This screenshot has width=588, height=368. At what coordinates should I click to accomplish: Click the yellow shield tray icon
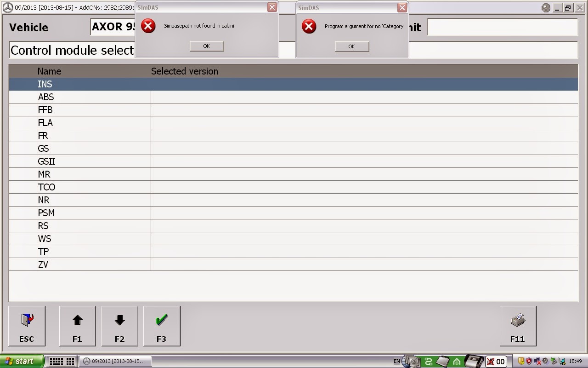(521, 361)
